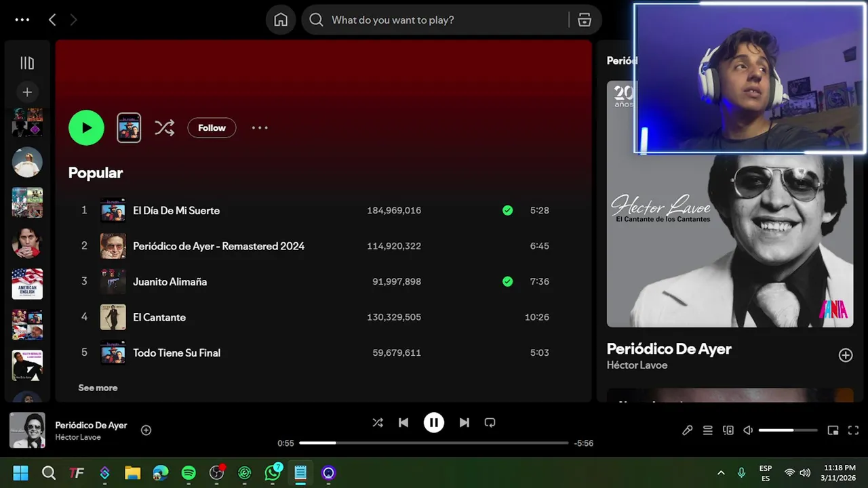Open the Spotify three-dots main menu
Image resolution: width=868 pixels, height=488 pixels.
pos(22,20)
